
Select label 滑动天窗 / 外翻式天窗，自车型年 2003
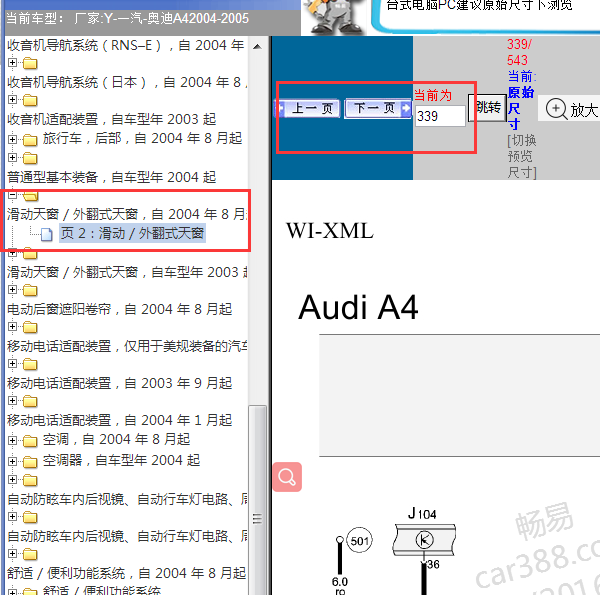click(x=127, y=272)
